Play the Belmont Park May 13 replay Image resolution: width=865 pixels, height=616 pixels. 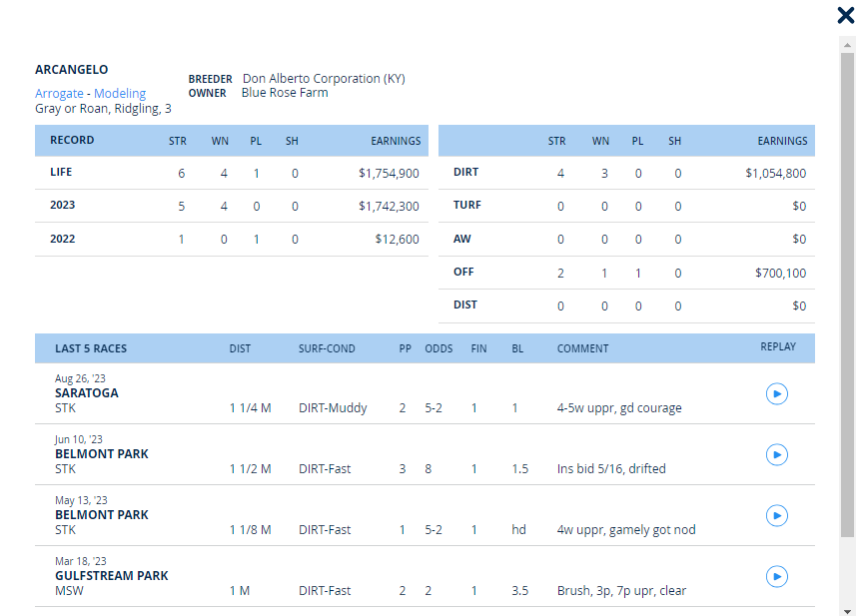(x=777, y=515)
